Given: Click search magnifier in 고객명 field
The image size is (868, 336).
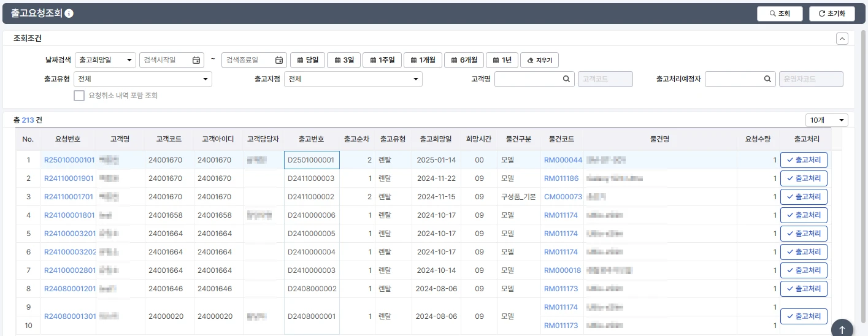Looking at the screenshot, I should [566, 79].
